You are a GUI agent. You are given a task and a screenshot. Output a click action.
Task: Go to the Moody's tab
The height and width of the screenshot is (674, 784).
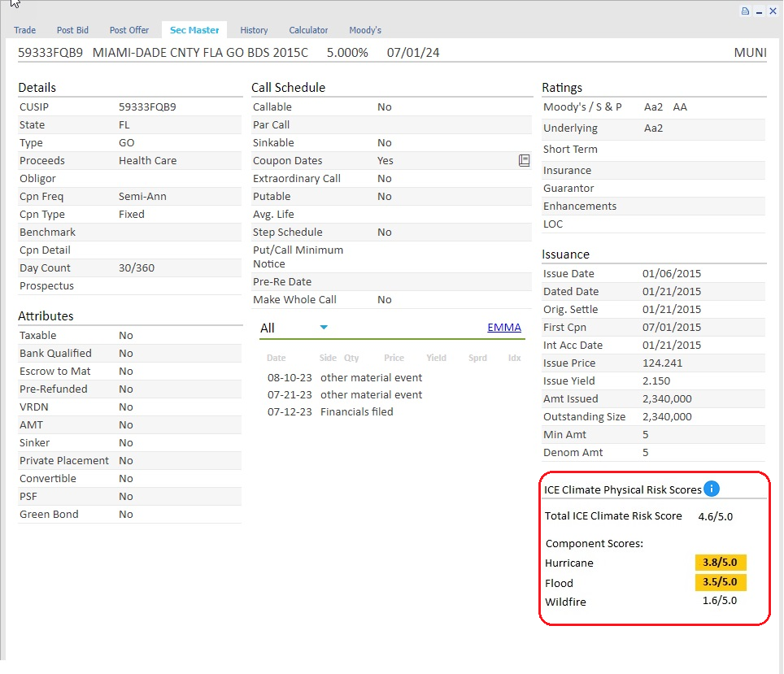pos(365,30)
